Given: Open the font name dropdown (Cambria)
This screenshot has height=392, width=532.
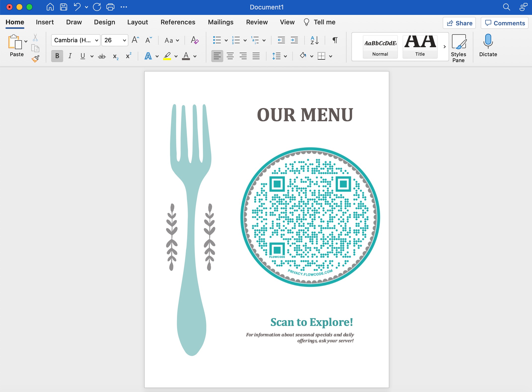Looking at the screenshot, I should [96, 40].
